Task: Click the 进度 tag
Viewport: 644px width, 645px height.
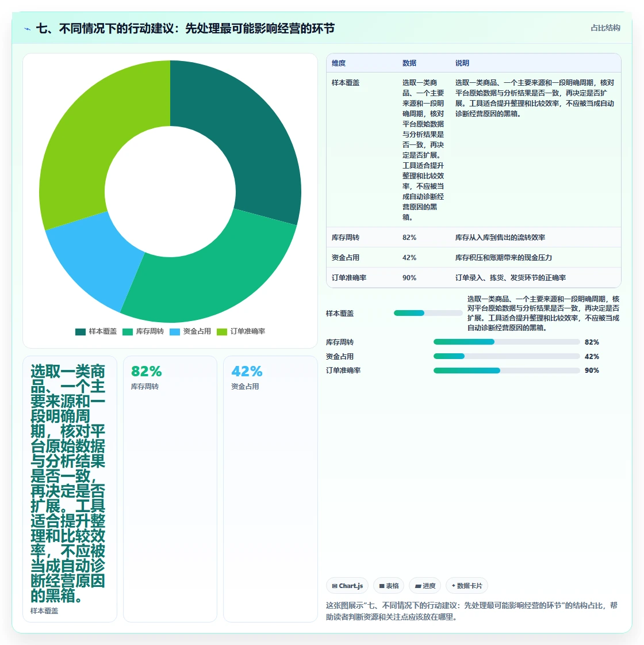Action: [425, 586]
